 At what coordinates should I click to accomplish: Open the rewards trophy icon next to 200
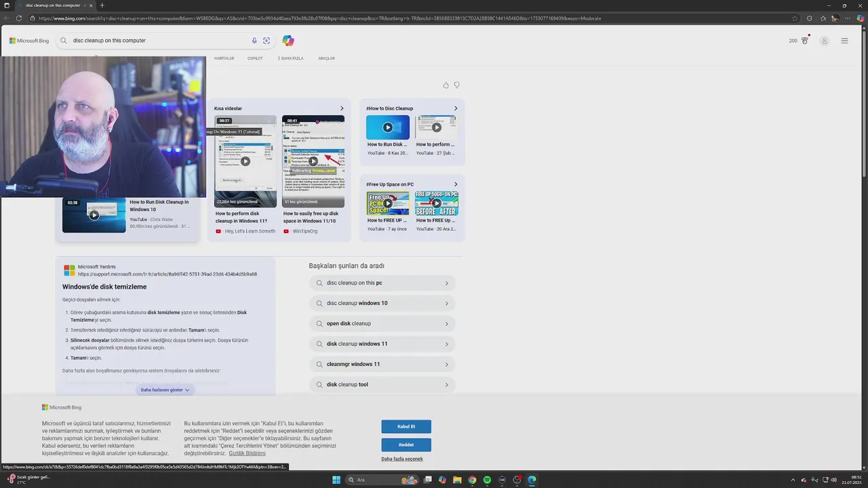coord(805,41)
